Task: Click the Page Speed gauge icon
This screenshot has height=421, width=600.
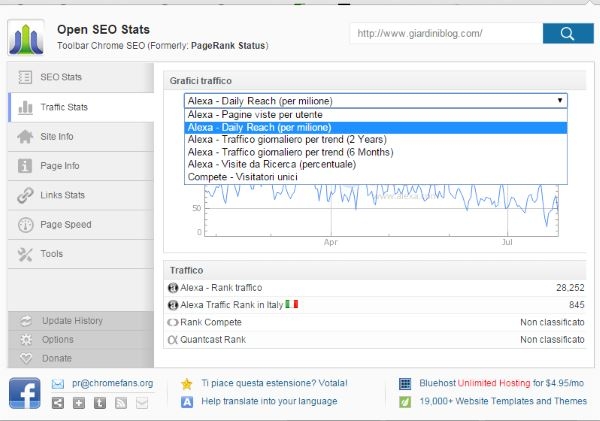Action: click(26, 225)
